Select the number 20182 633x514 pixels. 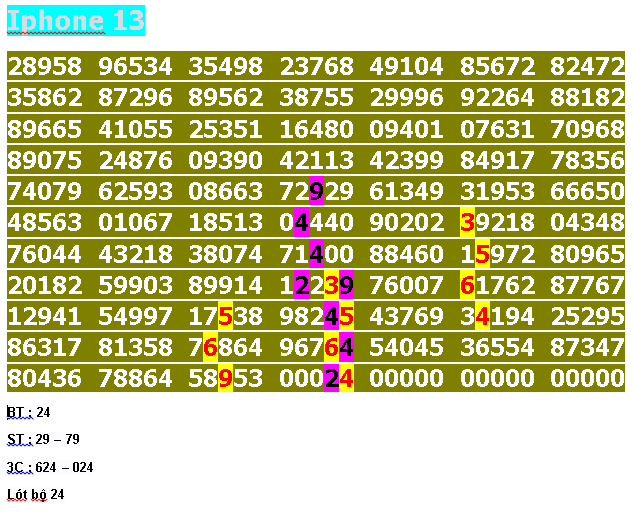[x=45, y=285]
